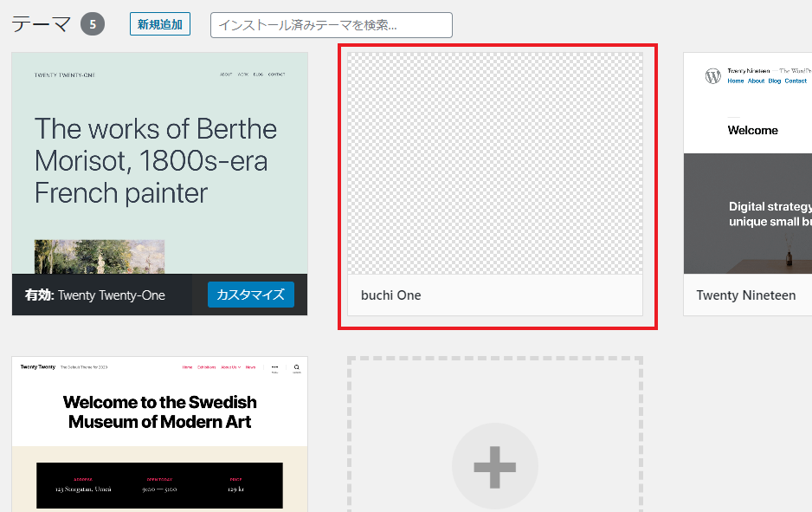Focus the installed themes search field
The height and width of the screenshot is (512, 812).
pyautogui.click(x=332, y=25)
